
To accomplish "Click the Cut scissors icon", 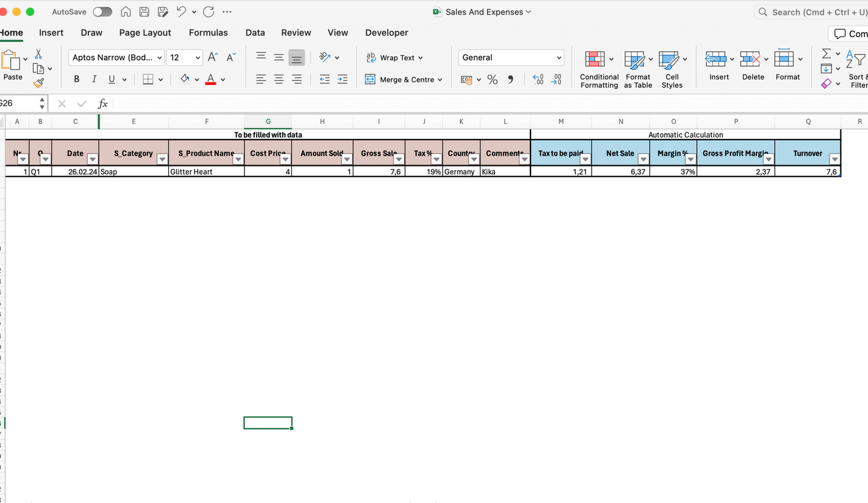I will [x=38, y=55].
